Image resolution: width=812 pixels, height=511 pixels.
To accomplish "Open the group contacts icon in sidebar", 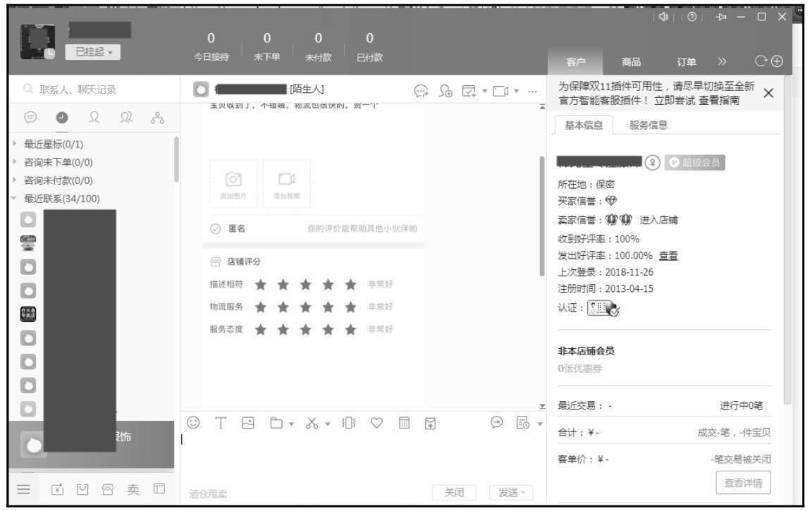I will click(x=123, y=117).
